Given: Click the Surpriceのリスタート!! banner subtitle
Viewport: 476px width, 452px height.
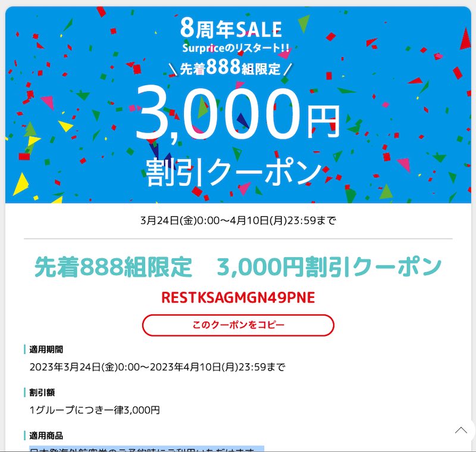Looking at the screenshot, I should click(236, 48).
